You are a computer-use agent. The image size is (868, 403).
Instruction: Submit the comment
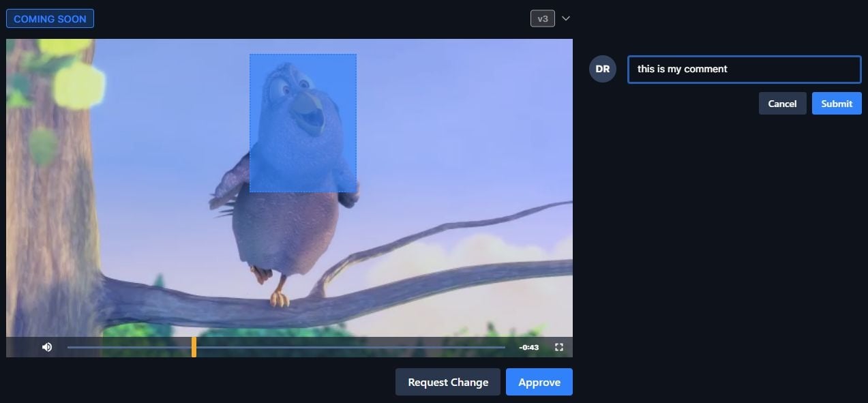(x=837, y=104)
